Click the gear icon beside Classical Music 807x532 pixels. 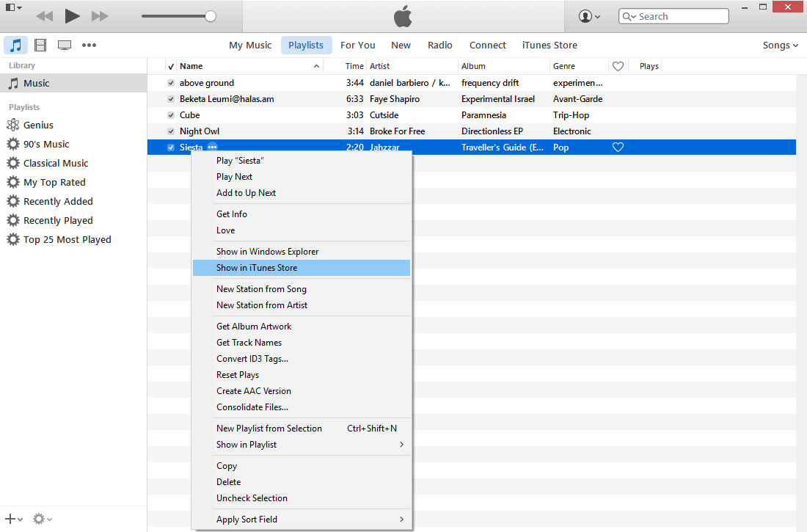point(13,163)
